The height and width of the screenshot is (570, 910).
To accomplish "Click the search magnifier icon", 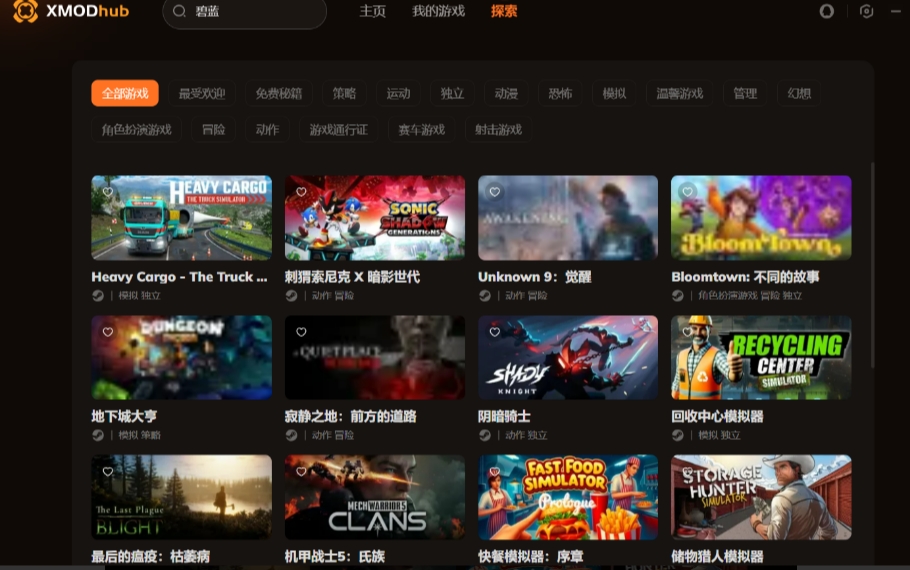I will 180,12.
